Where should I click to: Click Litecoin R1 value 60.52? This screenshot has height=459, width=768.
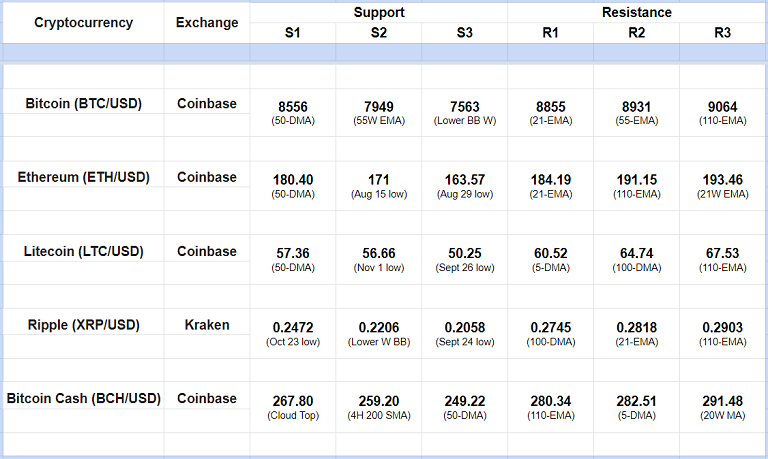pos(551,253)
